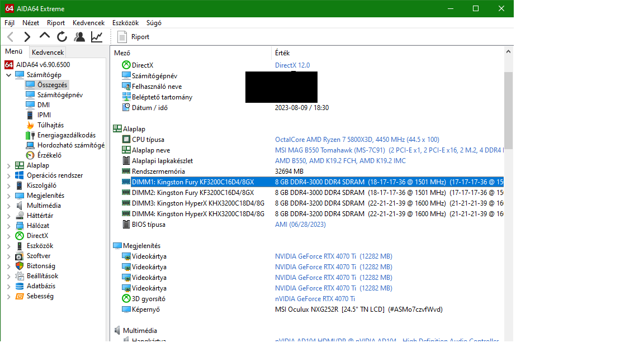Viewport: 644px width, 362px height.
Task: Click the Rendszermemória RAM module icon
Action: 126,171
